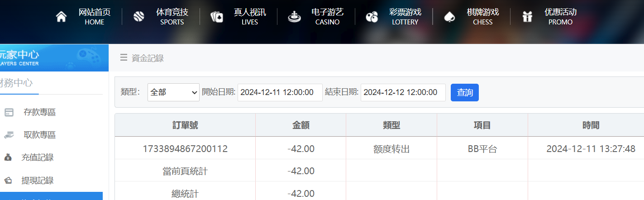Open 充值記錄 in sidebar

click(x=38, y=157)
